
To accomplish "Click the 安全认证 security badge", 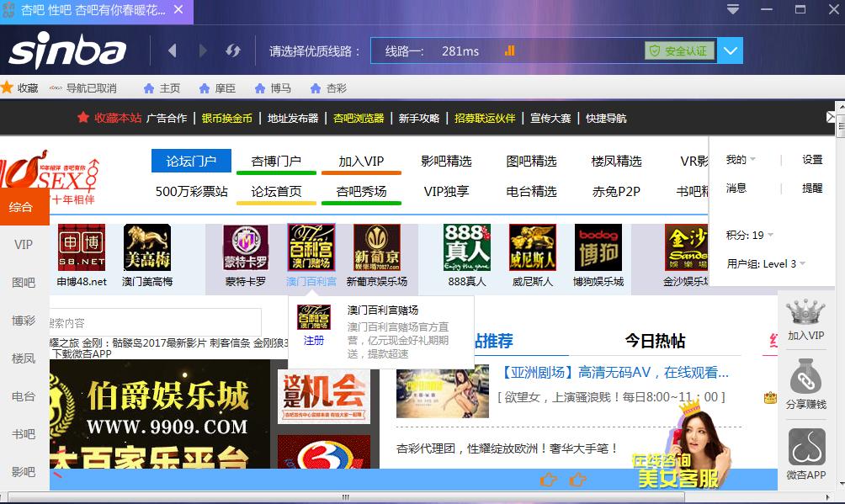I will click(679, 50).
